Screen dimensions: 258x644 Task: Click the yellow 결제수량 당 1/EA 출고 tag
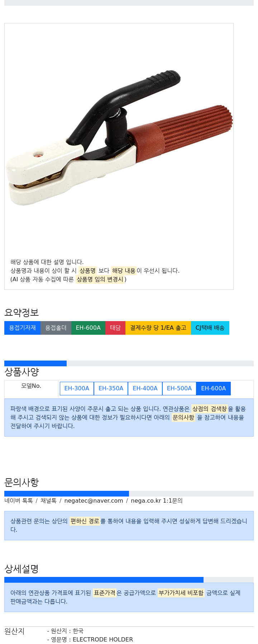[x=158, y=328]
